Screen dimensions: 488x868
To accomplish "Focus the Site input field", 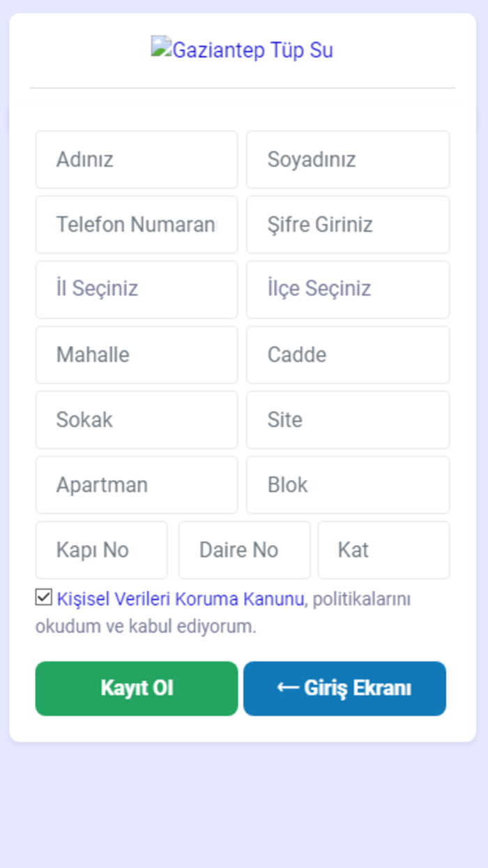I will click(x=347, y=419).
